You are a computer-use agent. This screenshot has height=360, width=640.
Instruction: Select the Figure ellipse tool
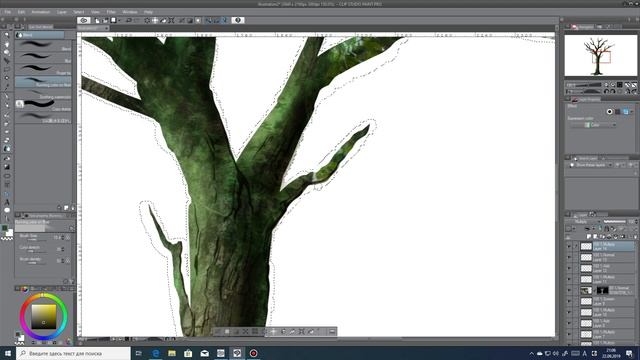7,176
